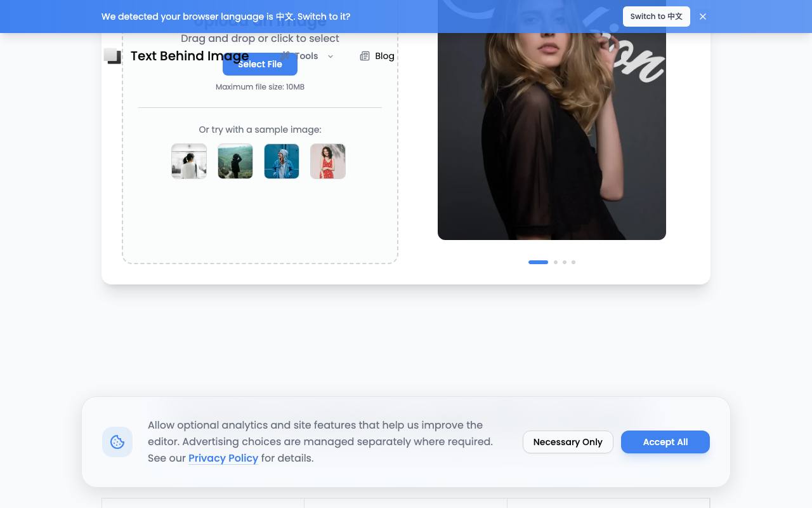Select the first active carousel indicator

pyautogui.click(x=538, y=262)
